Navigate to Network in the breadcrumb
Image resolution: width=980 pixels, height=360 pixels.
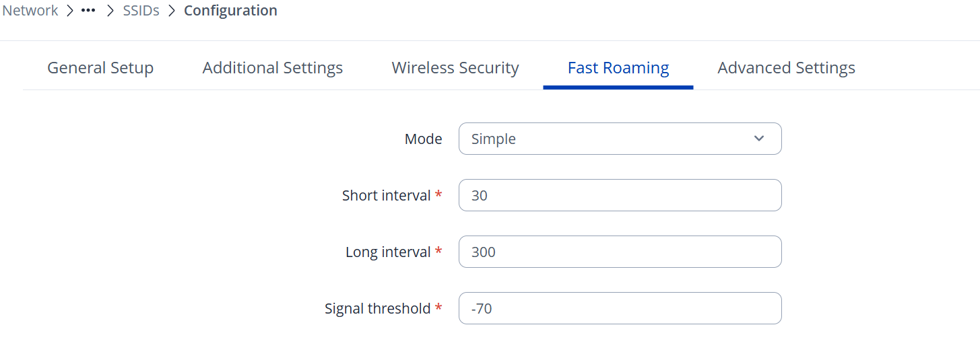tap(30, 11)
